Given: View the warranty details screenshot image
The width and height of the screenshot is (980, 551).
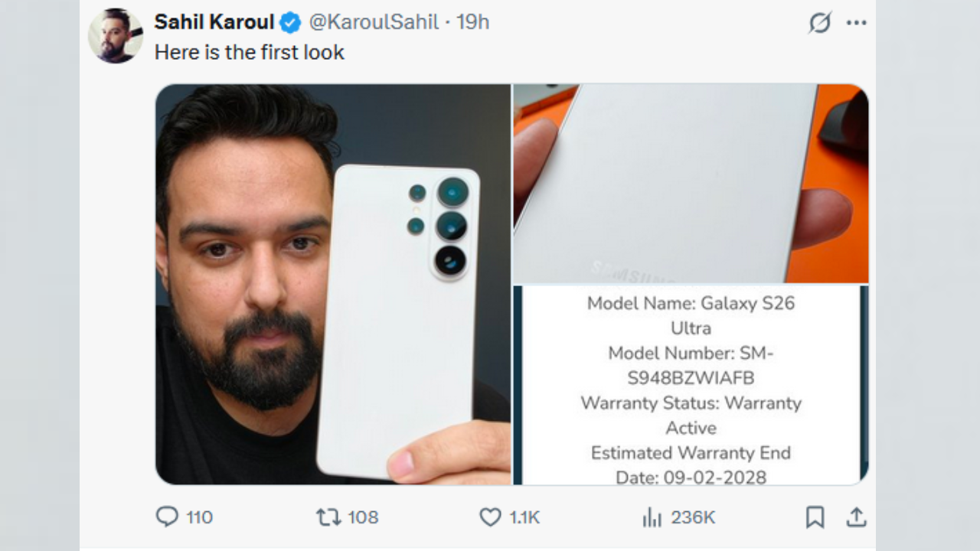Looking at the screenshot, I should click(689, 384).
